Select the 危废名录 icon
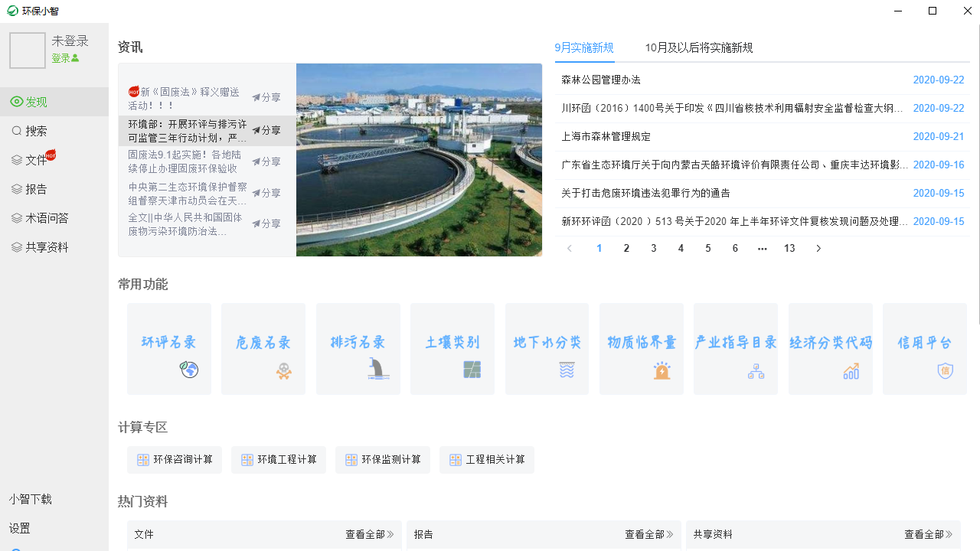This screenshot has width=980, height=551. click(x=263, y=349)
